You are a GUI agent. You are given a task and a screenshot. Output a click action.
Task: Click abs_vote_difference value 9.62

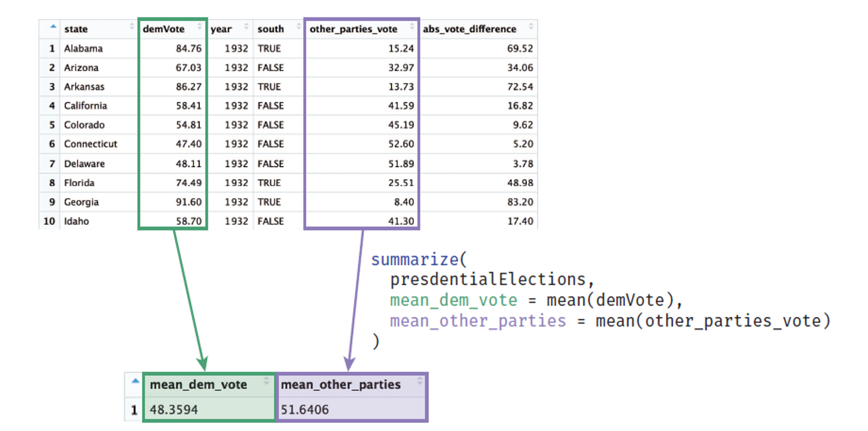pos(523,125)
